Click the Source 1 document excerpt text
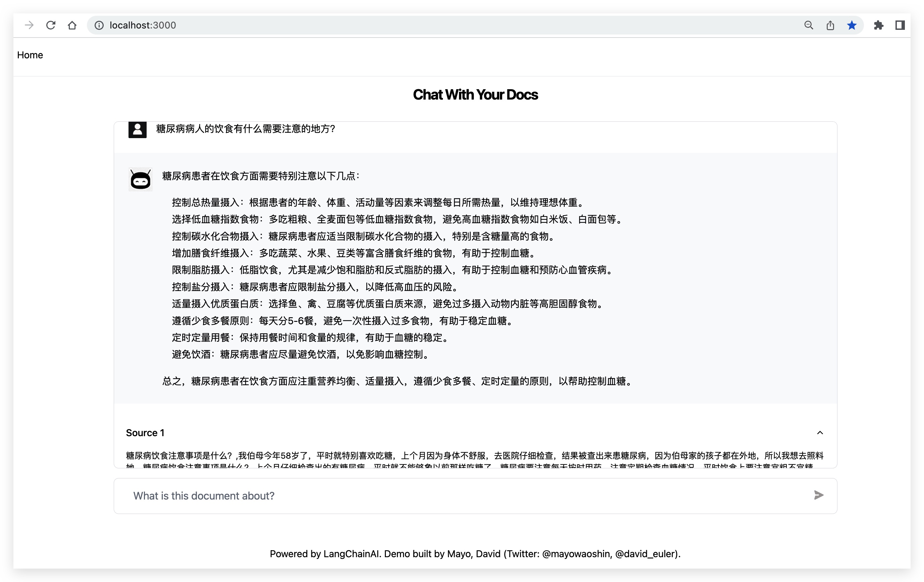Screen dimensions: 924x582 click(474, 456)
